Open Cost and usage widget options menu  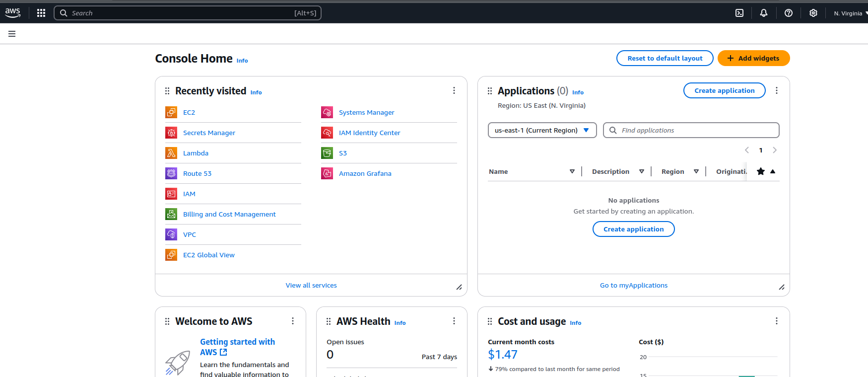click(776, 321)
